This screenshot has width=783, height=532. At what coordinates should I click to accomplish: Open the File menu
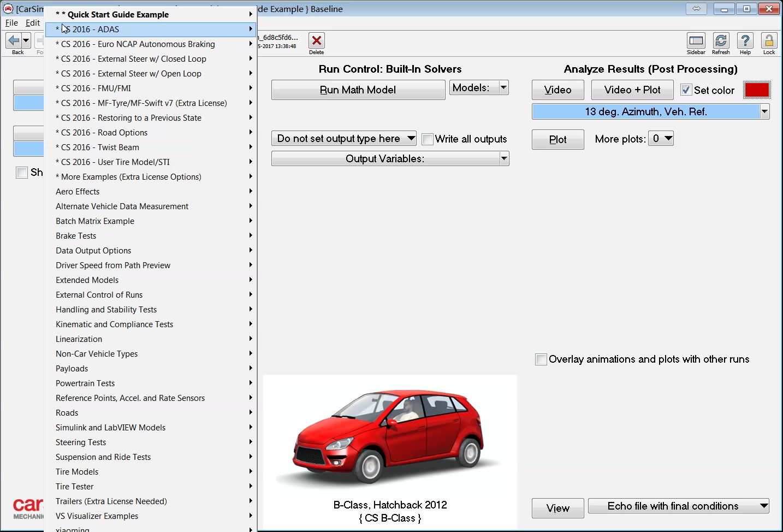coord(11,23)
